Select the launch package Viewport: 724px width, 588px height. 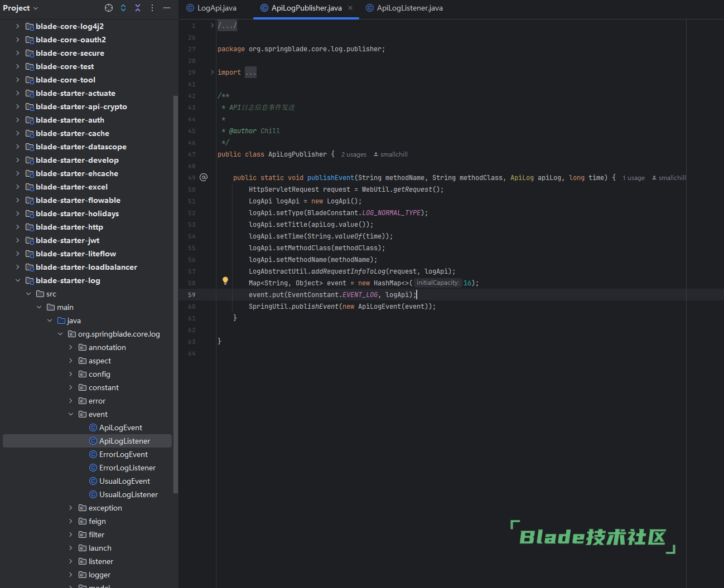[100, 548]
